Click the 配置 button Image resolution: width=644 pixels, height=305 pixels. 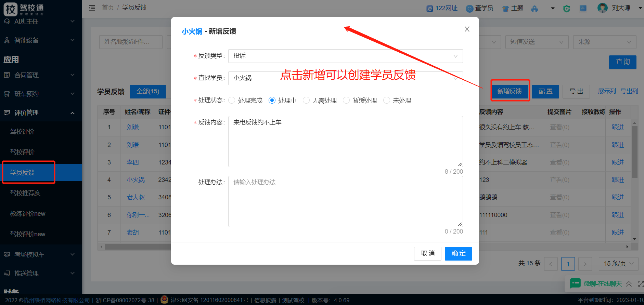545,92
